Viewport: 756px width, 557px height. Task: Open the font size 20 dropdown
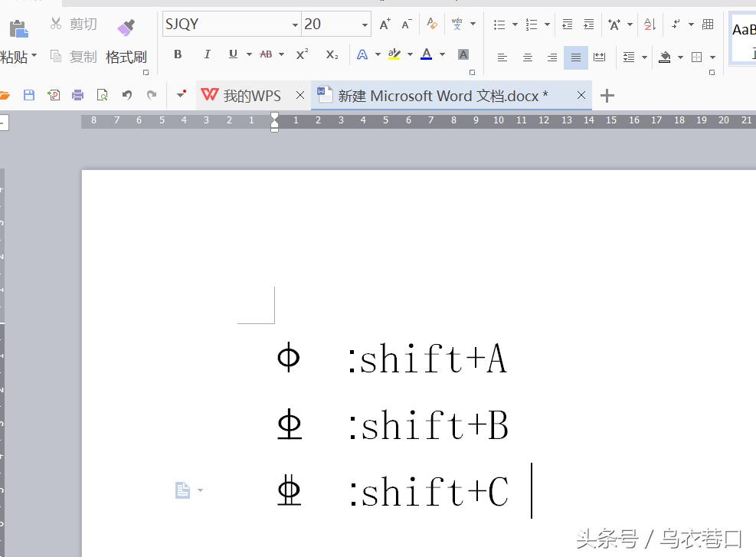tap(365, 25)
